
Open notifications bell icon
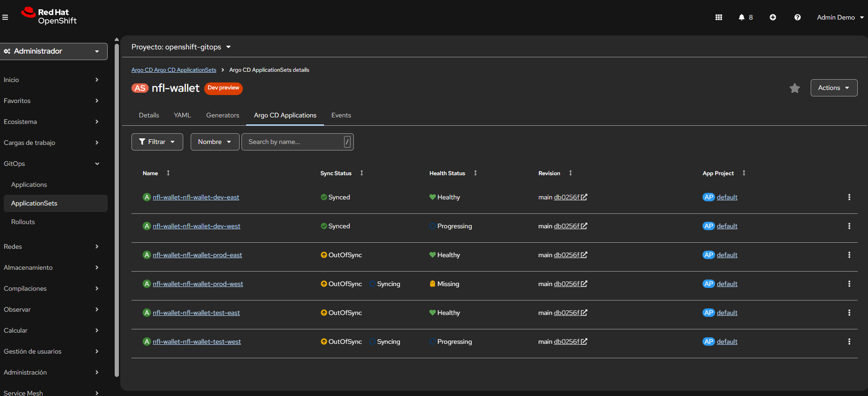[x=741, y=17]
